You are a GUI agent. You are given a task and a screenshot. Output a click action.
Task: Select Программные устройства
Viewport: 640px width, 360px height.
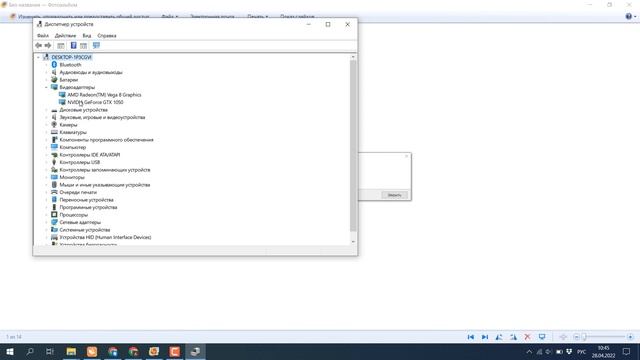pos(88,207)
